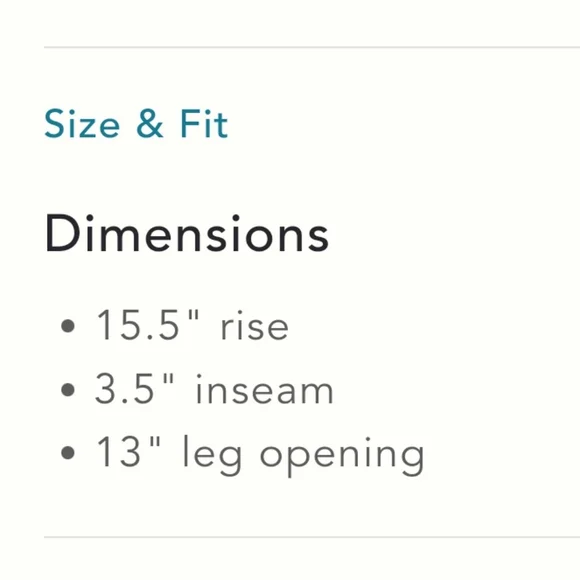Image resolution: width=580 pixels, height=580 pixels.
Task: Click the word "leg" in the last item
Action: pyautogui.click(x=213, y=456)
